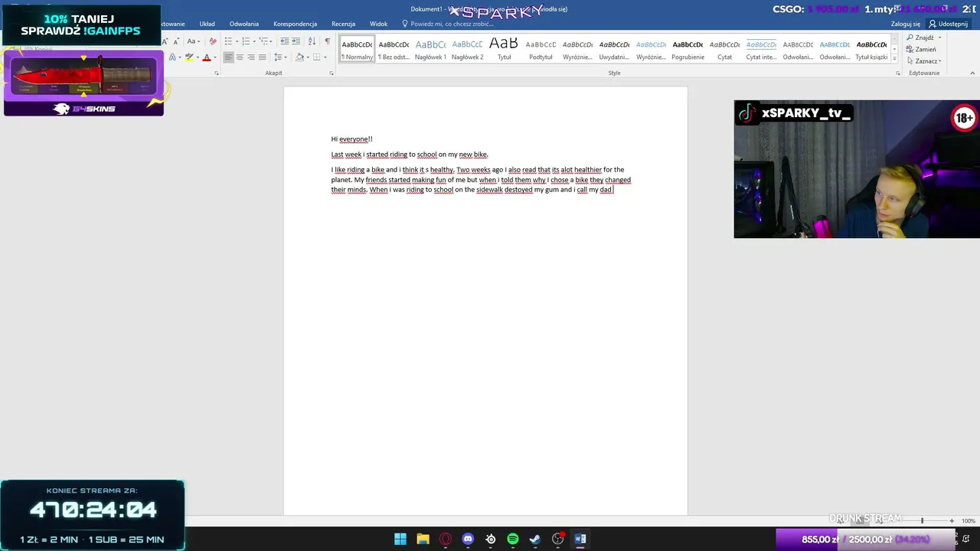Decrease the paragraph indent
Viewport: 980px width, 551px height.
click(285, 41)
